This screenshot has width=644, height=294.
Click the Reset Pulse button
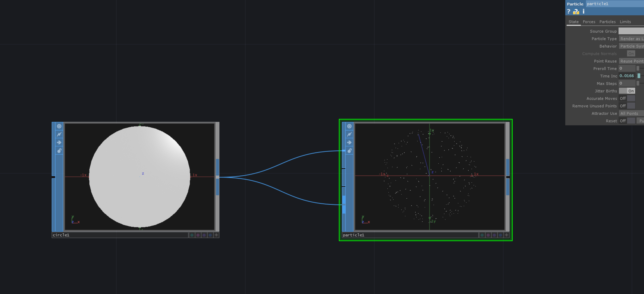(x=641, y=121)
